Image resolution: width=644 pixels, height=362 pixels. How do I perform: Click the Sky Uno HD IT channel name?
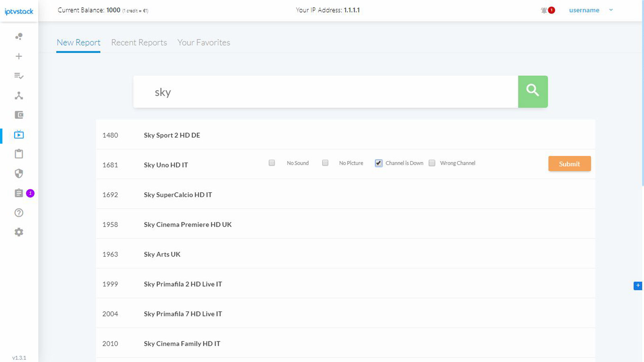[166, 165]
